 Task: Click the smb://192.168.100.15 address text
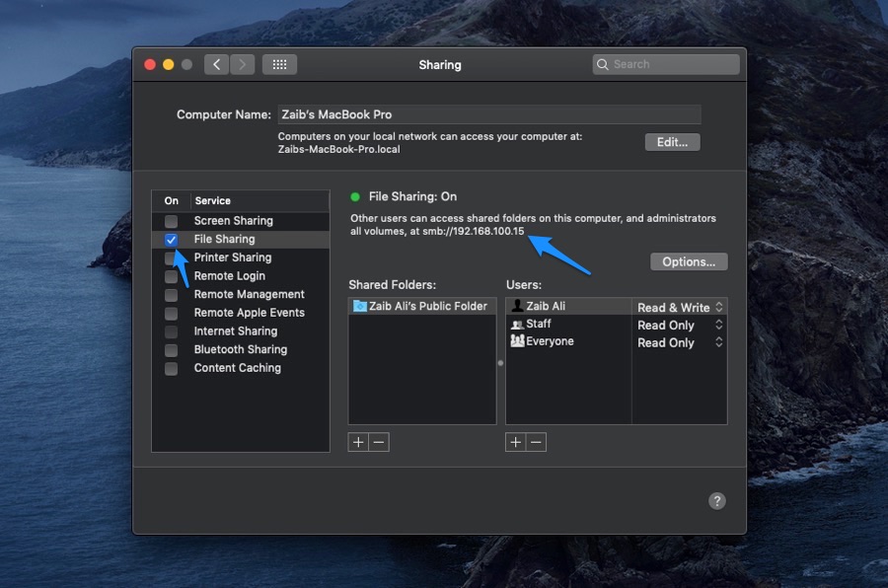coord(474,231)
